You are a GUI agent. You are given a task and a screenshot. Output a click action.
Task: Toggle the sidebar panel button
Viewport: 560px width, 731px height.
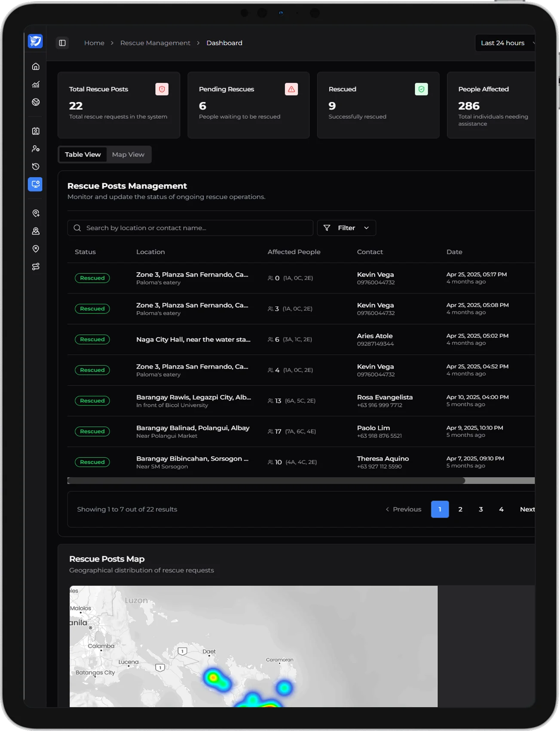tap(62, 43)
